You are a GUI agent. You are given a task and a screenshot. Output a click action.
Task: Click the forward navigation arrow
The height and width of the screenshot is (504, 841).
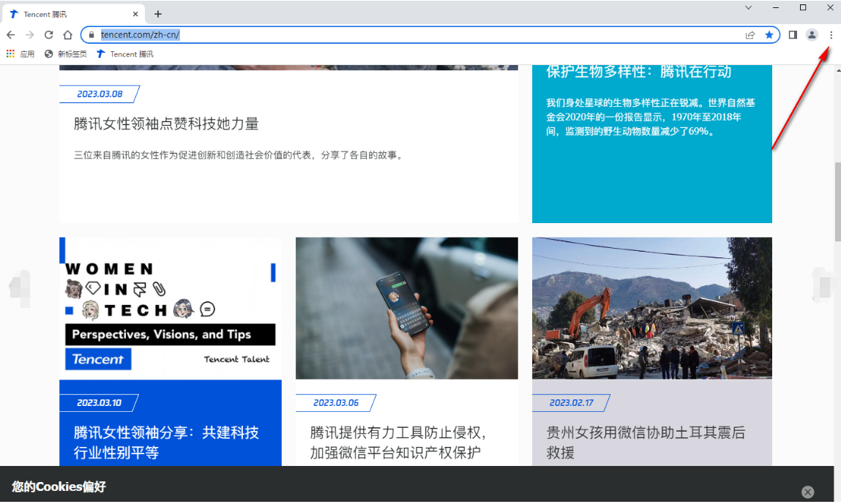tap(29, 34)
